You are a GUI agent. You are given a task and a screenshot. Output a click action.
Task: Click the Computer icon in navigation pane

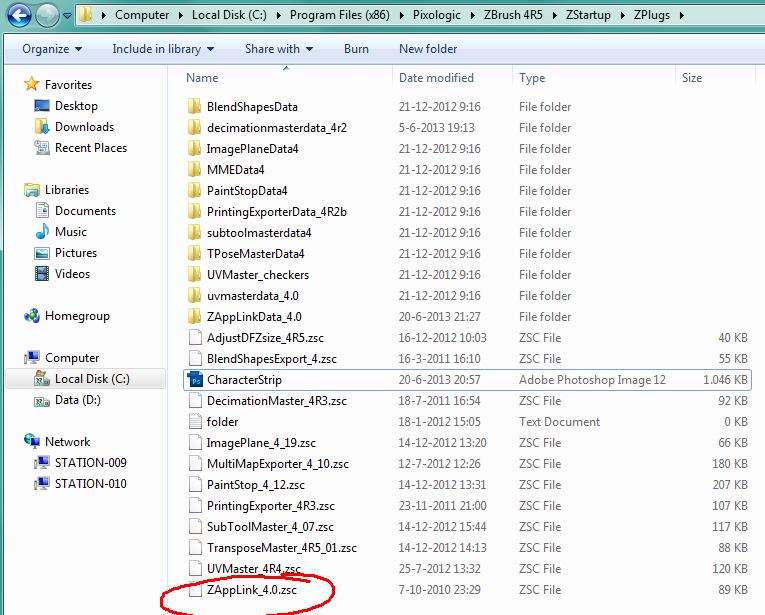[32, 357]
